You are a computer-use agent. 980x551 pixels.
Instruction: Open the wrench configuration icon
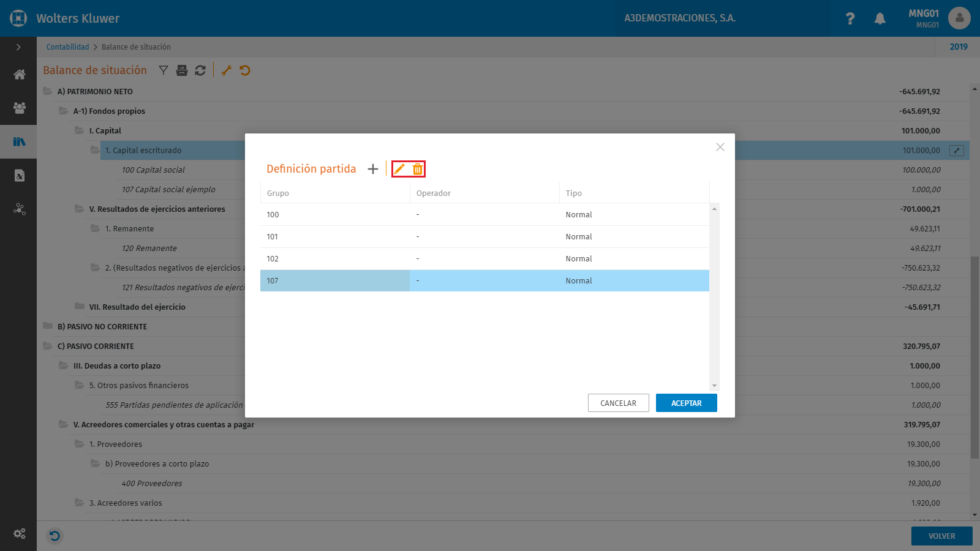[227, 70]
